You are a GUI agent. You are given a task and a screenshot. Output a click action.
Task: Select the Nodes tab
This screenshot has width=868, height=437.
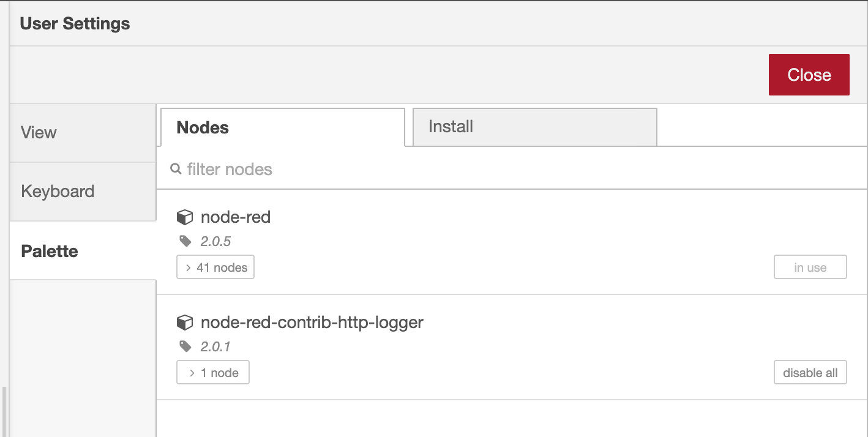(282, 127)
